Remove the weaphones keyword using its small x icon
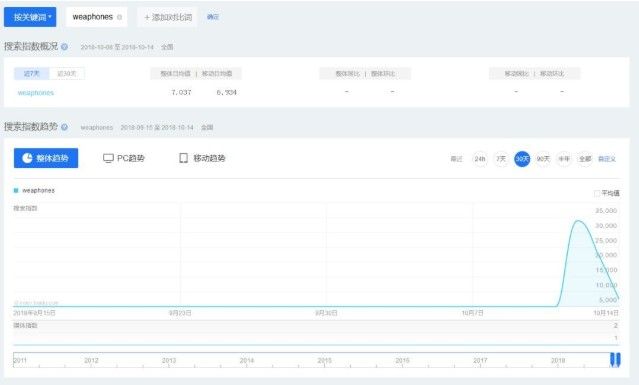 click(x=119, y=17)
